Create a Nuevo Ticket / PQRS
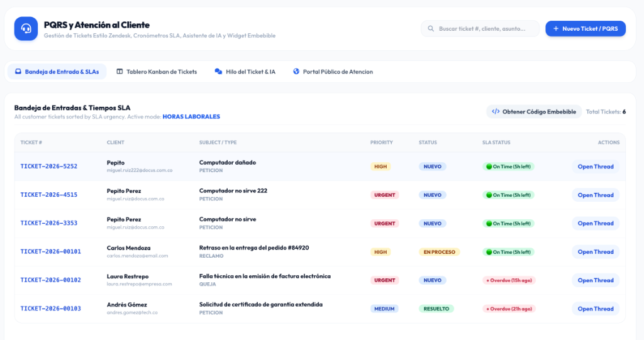 pos(586,29)
